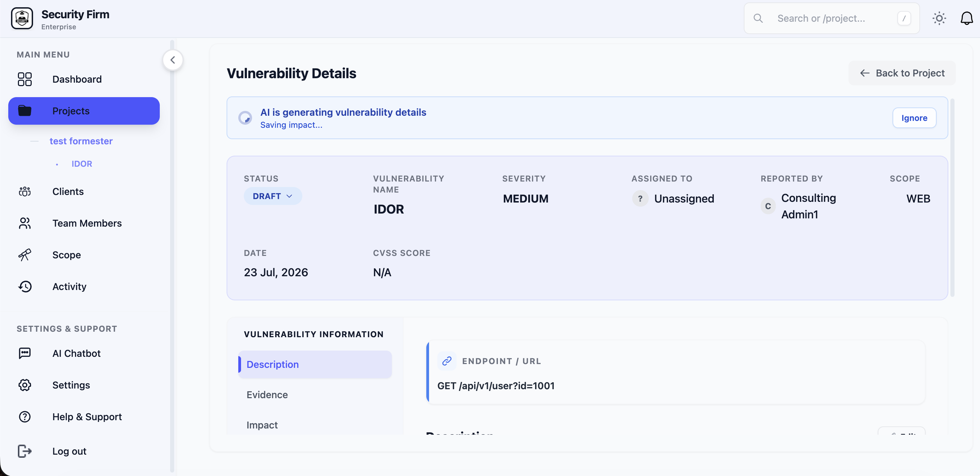This screenshot has width=980, height=476.
Task: View Activity menu entry
Action: coord(69,286)
